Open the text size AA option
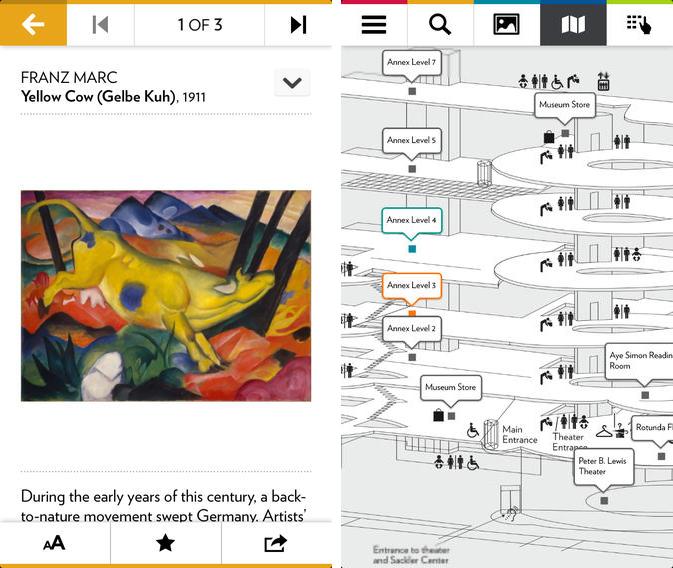673x568 pixels. [x=55, y=543]
